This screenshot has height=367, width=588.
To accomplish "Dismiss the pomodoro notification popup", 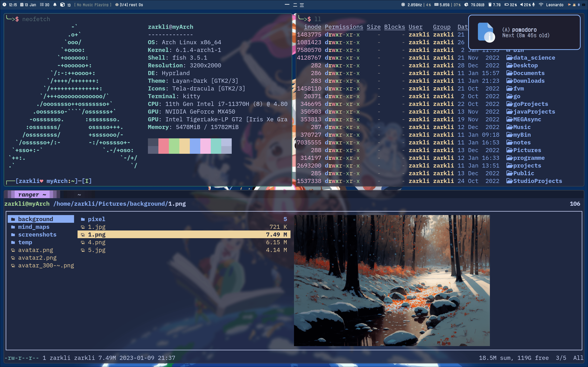I will pyautogui.click(x=524, y=32).
